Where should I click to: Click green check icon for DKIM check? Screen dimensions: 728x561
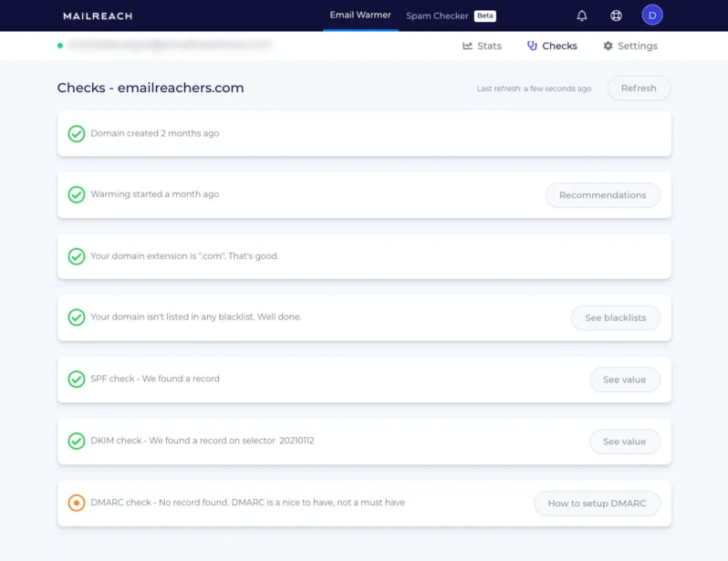click(77, 441)
